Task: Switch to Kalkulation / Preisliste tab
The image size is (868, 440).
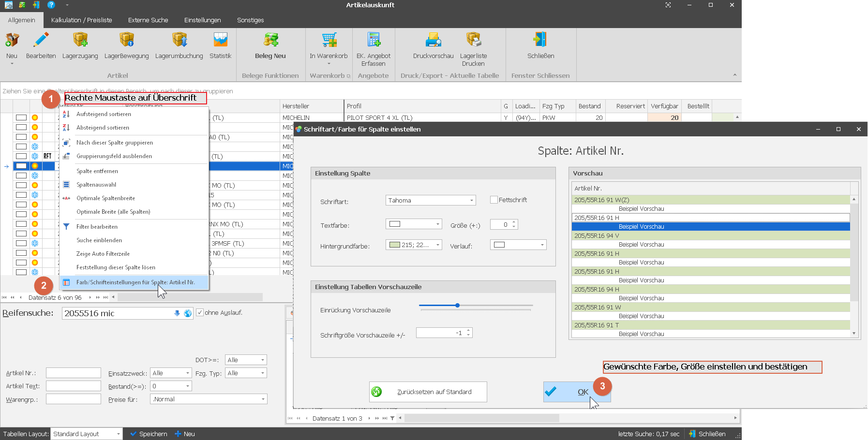Action: point(81,20)
